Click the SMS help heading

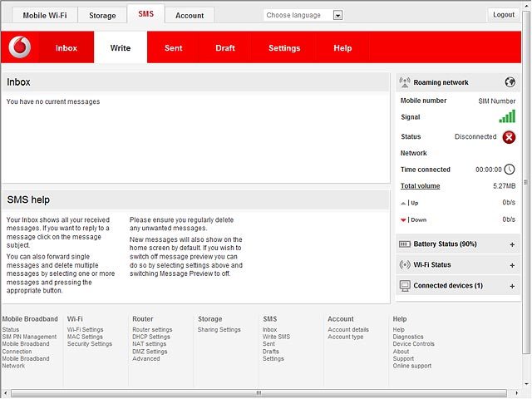28,199
